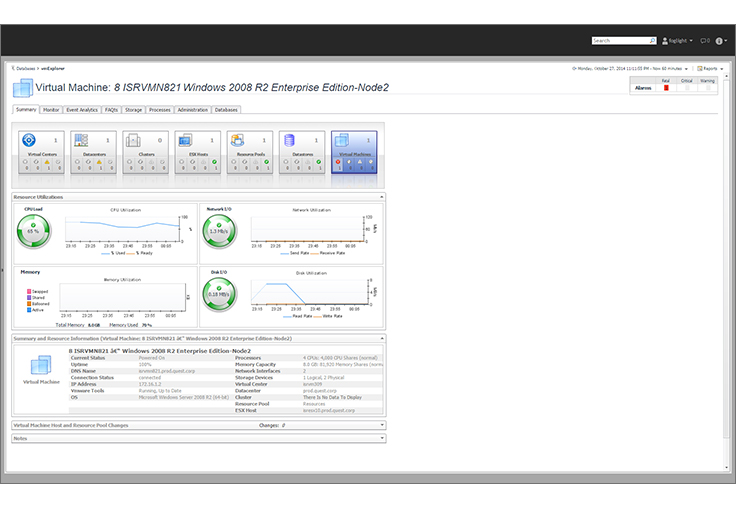The width and height of the screenshot is (736, 508).
Task: Click the Ballooned memory legend swatch
Action: [x=29, y=304]
